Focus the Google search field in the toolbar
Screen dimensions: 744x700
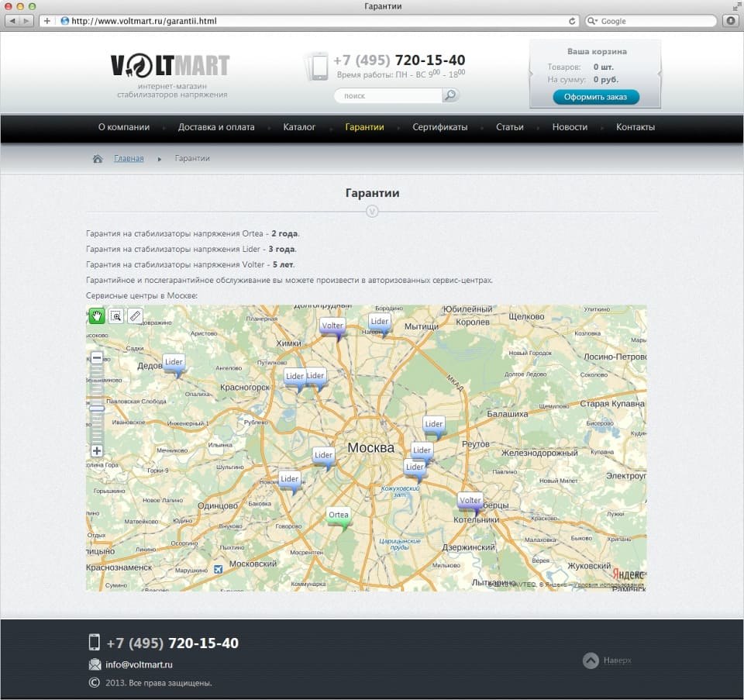click(651, 21)
